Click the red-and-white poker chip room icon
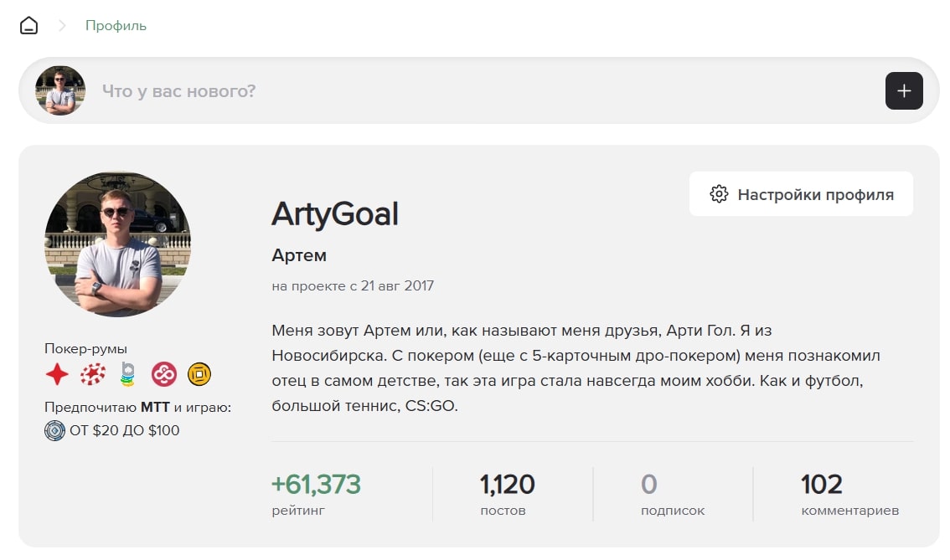The width and height of the screenshot is (950, 560). tap(93, 374)
